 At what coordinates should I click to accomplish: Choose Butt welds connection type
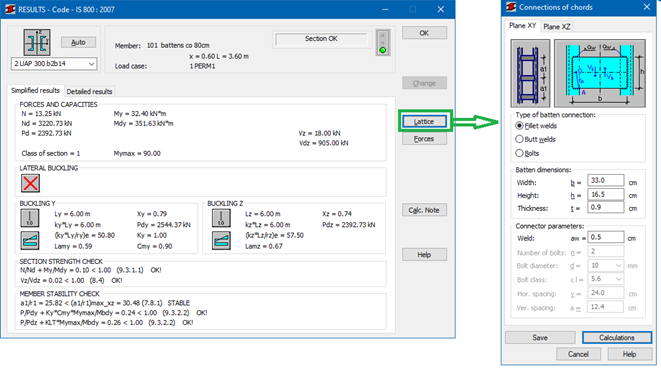point(519,139)
